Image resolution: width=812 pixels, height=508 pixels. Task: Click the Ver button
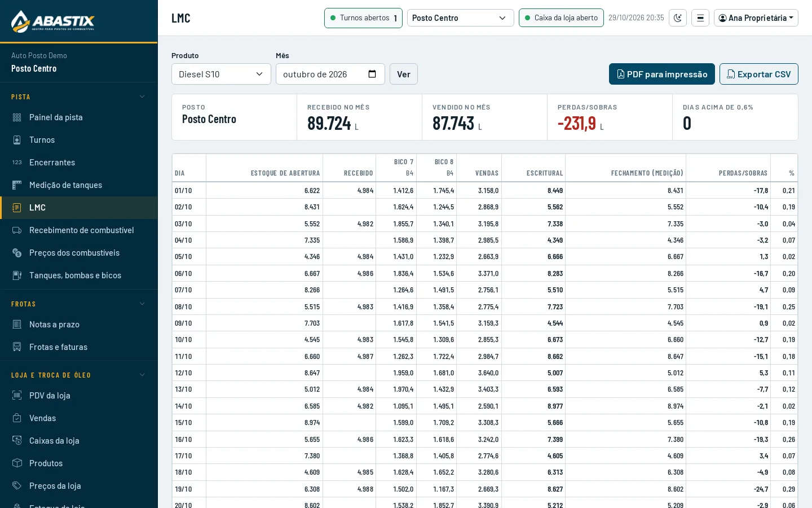coord(404,74)
